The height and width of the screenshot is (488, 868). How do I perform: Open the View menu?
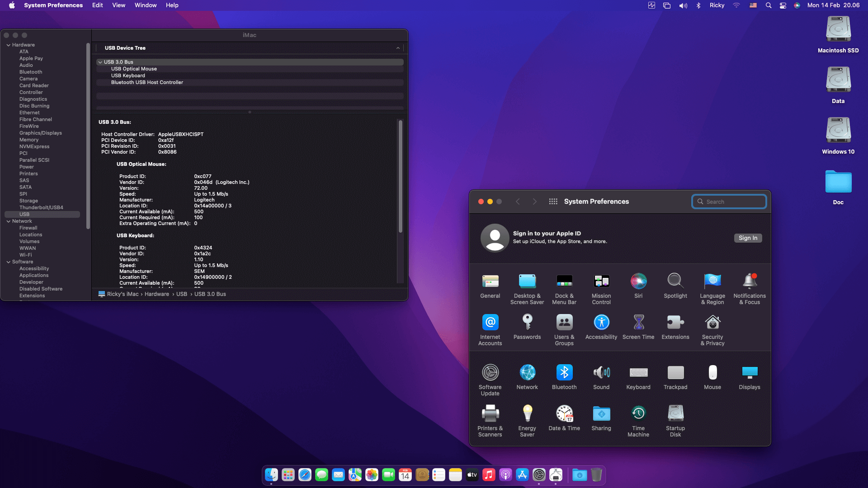118,5
